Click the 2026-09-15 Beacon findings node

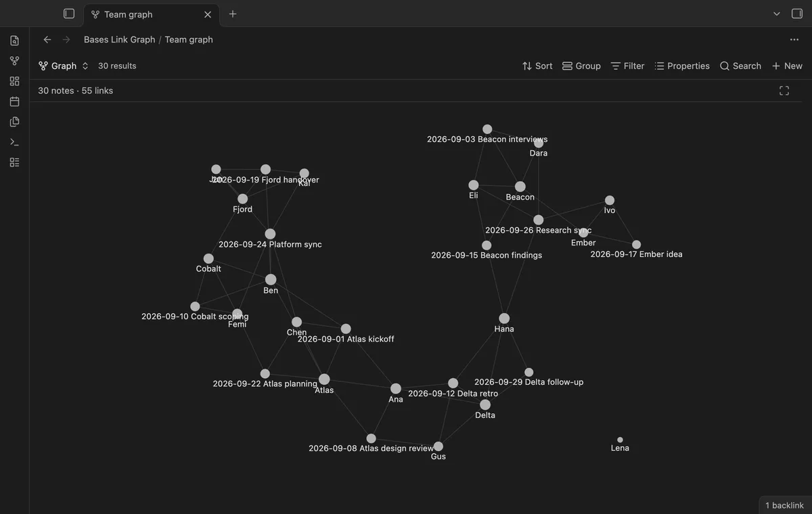click(x=487, y=246)
